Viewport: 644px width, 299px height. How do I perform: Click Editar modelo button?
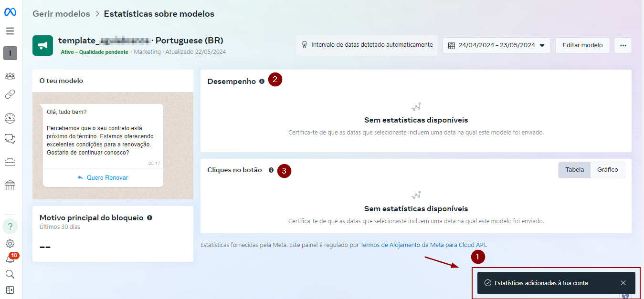coord(582,45)
